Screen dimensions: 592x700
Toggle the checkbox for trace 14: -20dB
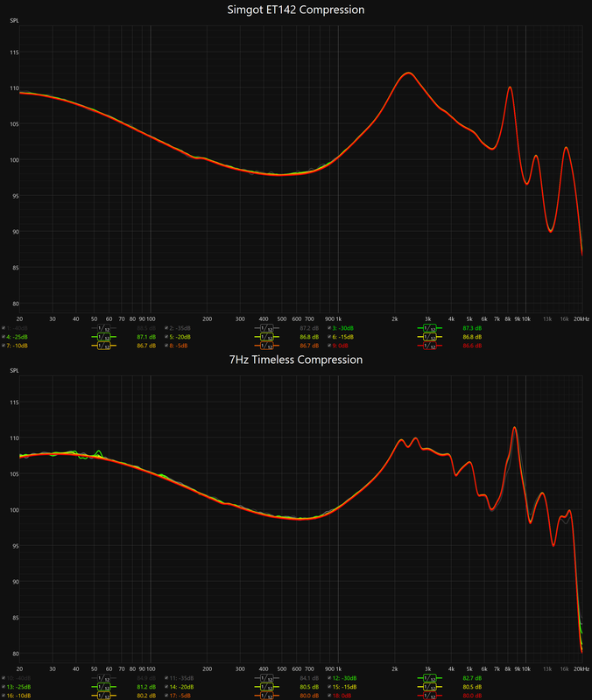click(166, 687)
